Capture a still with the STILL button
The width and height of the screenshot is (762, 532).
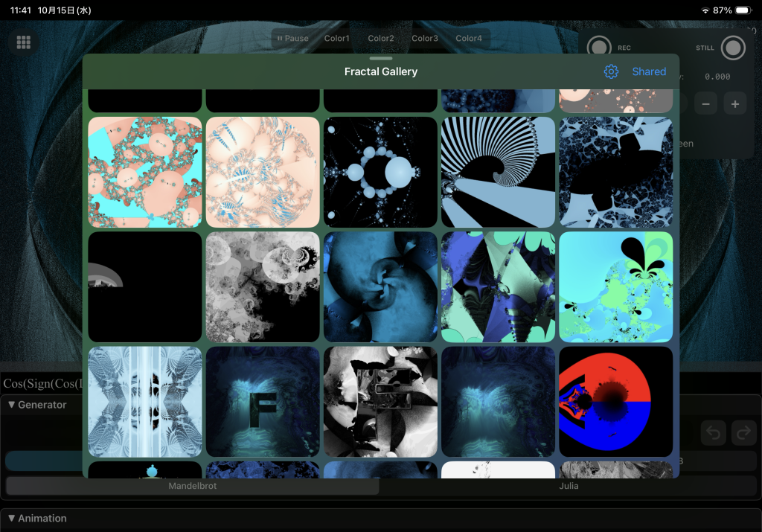point(733,48)
